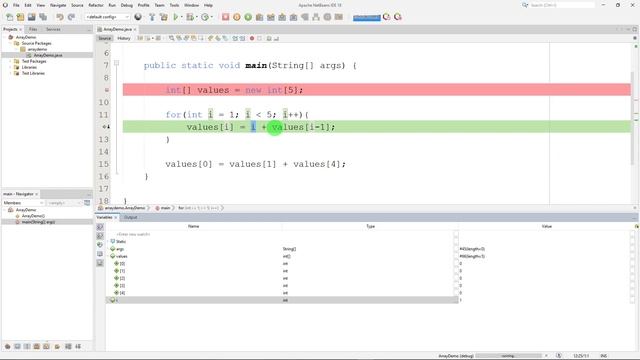Select ArrayDemo.java in Projects tree
Viewport: 640px width, 360px height.
coord(48,55)
